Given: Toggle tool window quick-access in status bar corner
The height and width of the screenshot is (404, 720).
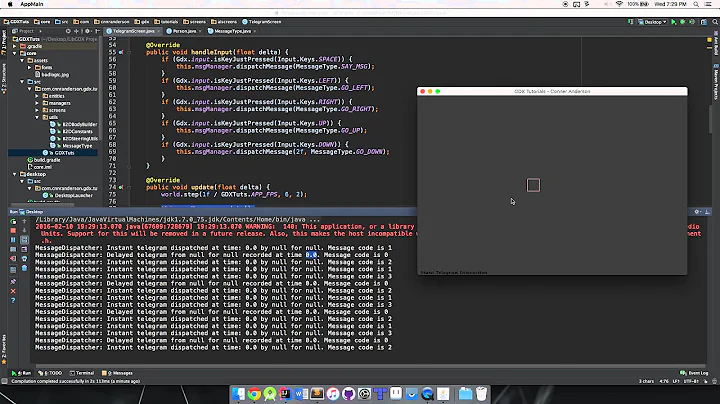Looking at the screenshot, I should point(4,382).
